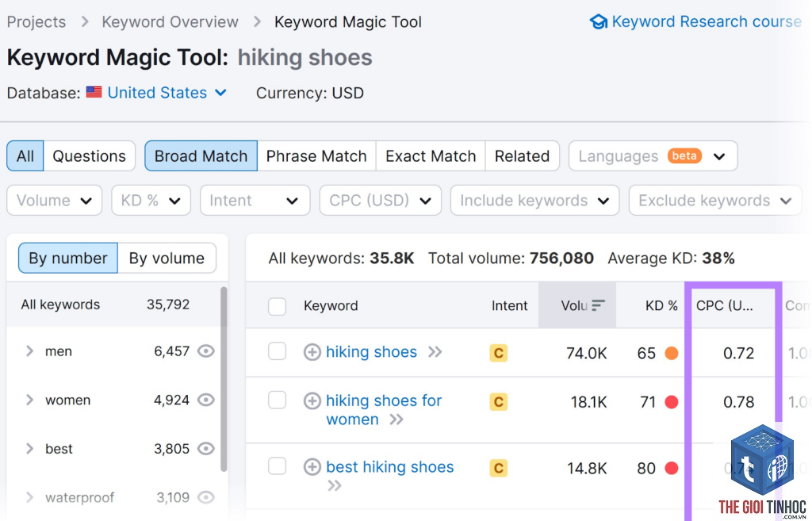Click intent C badge for best hiking shoes
Viewport: 812px width, 521px height.
coord(498,468)
